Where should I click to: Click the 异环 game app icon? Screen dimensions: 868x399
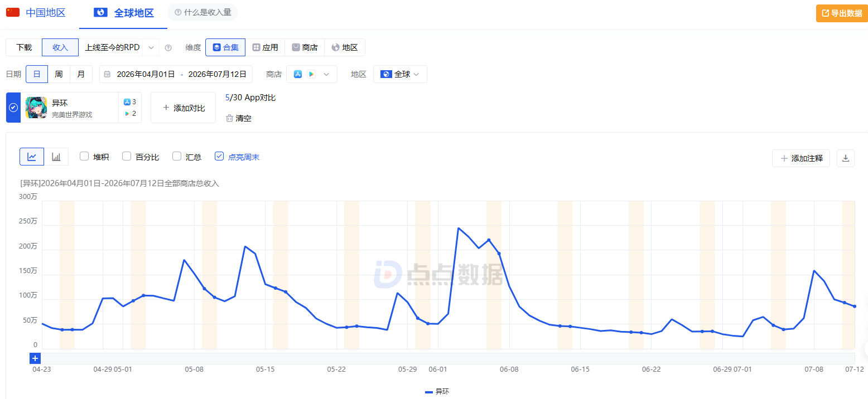click(x=36, y=108)
